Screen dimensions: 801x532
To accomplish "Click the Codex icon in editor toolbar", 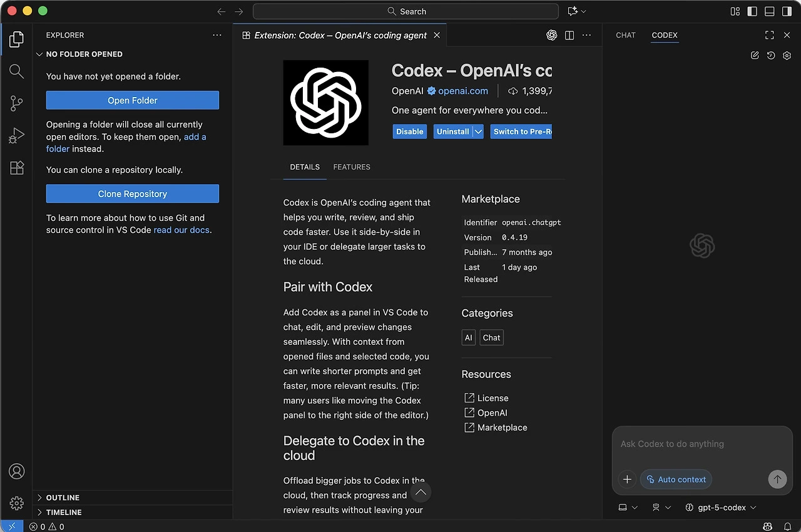I will coord(551,35).
